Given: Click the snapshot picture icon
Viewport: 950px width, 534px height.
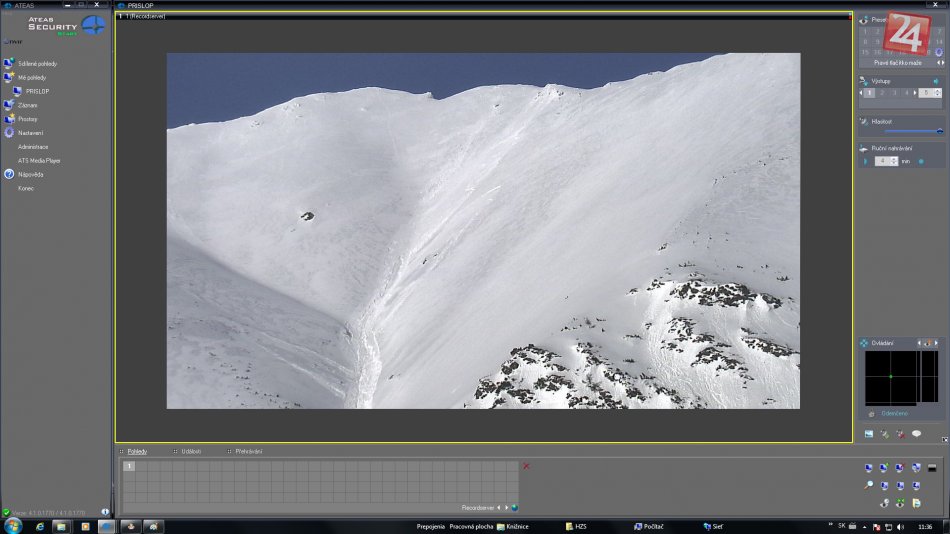Looking at the screenshot, I should pyautogui.click(x=869, y=434).
